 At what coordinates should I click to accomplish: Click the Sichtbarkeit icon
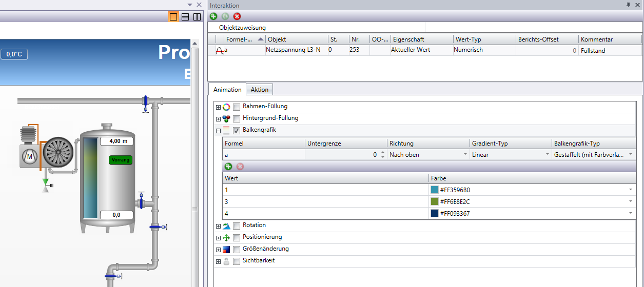tap(226, 261)
